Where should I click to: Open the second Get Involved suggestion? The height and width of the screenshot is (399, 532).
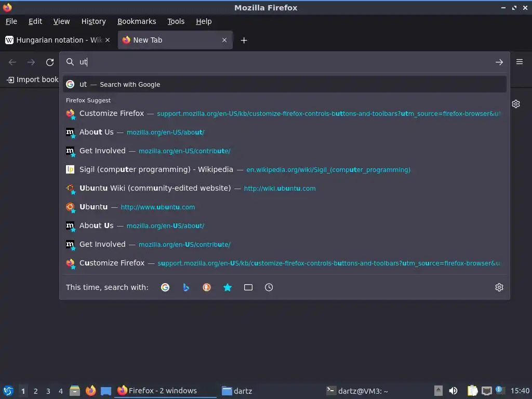point(285,244)
